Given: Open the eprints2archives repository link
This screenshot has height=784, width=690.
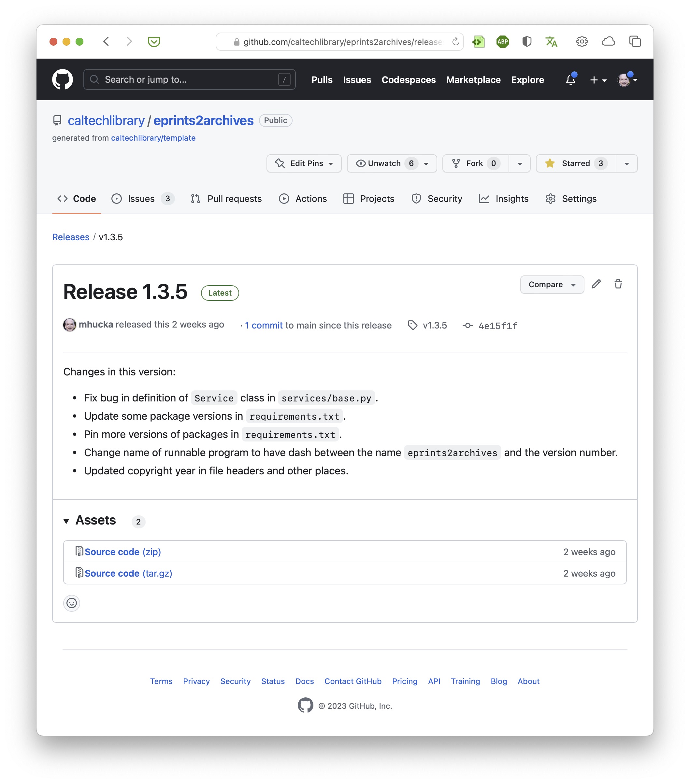Looking at the screenshot, I should pos(203,120).
